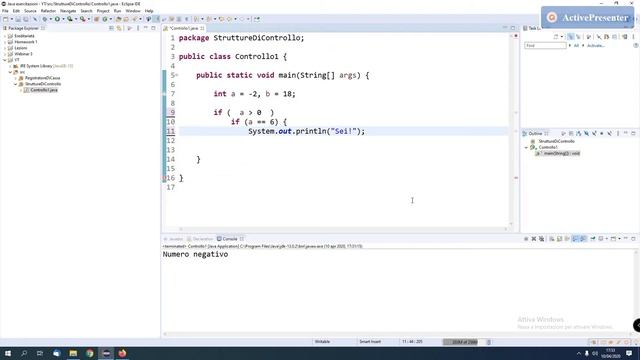
Task: Click the Remove Launch icon in Console
Action: 534,239
